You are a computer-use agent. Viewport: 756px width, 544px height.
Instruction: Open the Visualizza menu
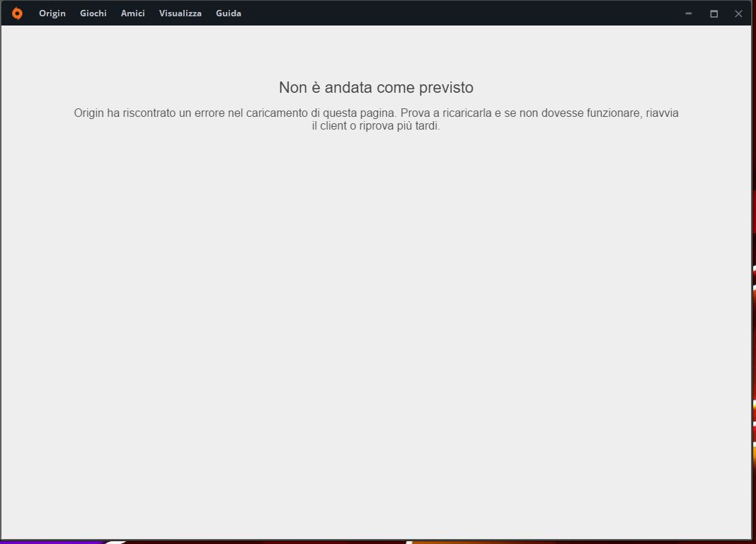181,13
